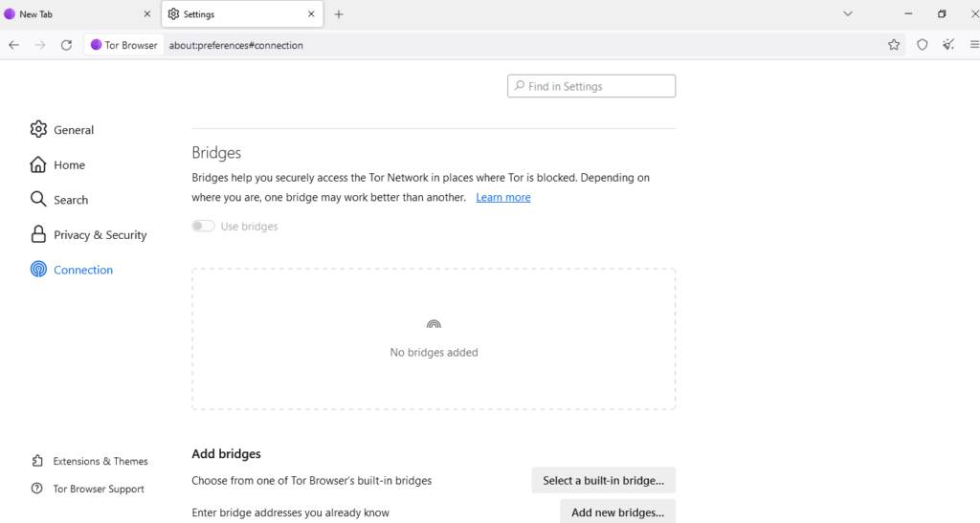980x523 pixels.
Task: Click Select a built-in bridge button
Action: coord(603,481)
